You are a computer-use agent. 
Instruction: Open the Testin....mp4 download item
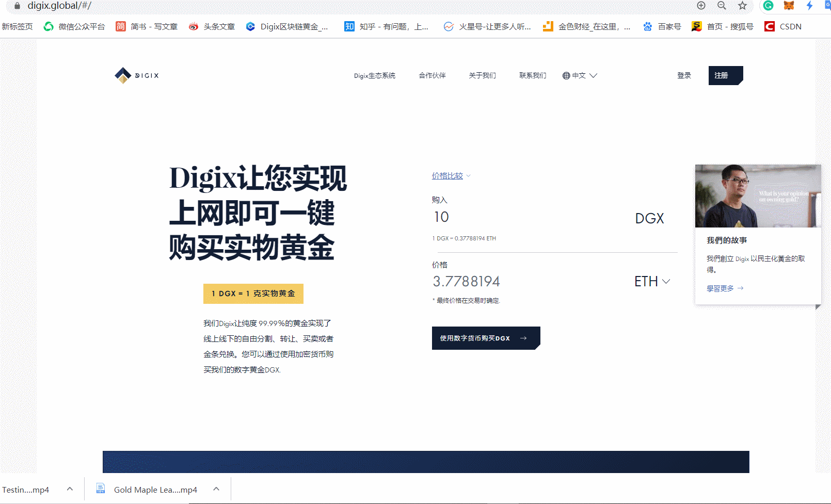(26, 490)
